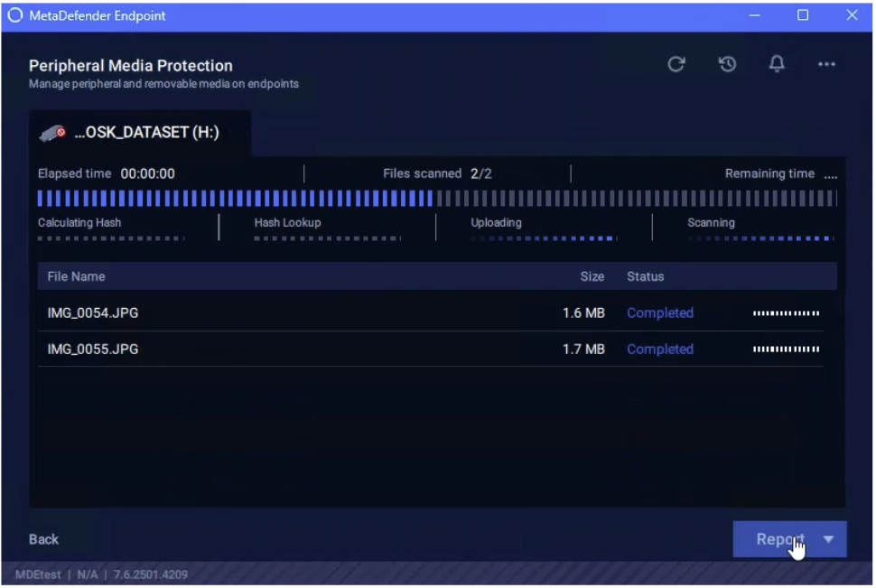Expand the Report dropdown arrow

tap(828, 539)
